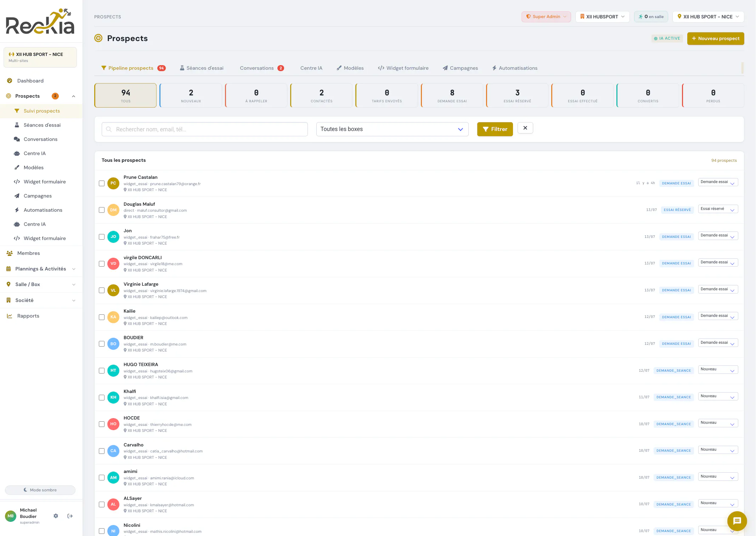
Task: Toggle Mode sombre
Action: click(40, 490)
